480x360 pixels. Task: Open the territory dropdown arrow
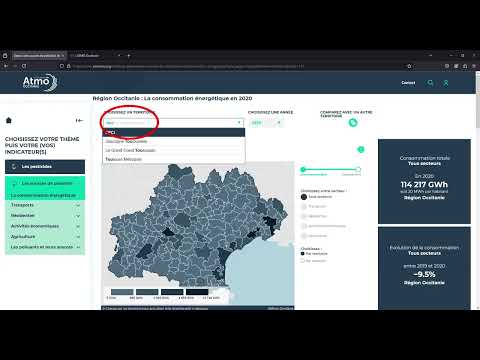(x=239, y=123)
